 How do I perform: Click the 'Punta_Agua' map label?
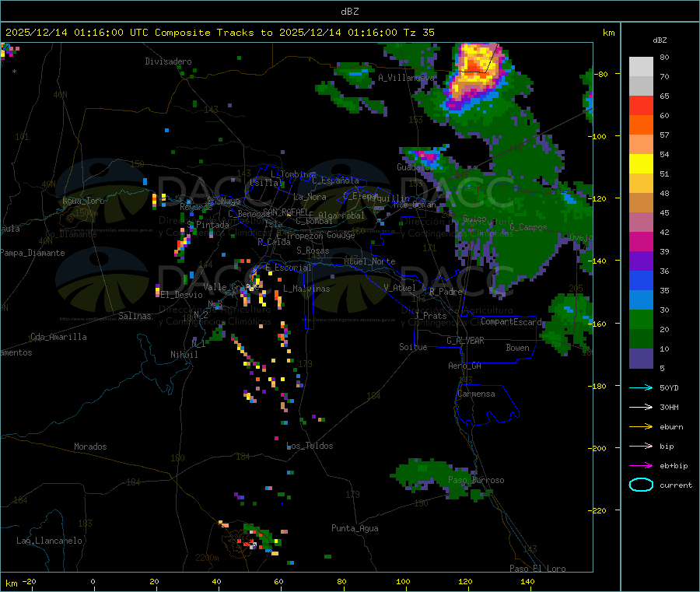click(x=355, y=528)
